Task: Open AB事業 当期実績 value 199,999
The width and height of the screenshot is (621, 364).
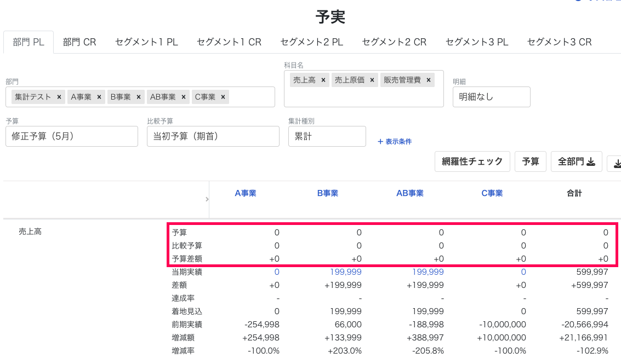Action: [428, 272]
